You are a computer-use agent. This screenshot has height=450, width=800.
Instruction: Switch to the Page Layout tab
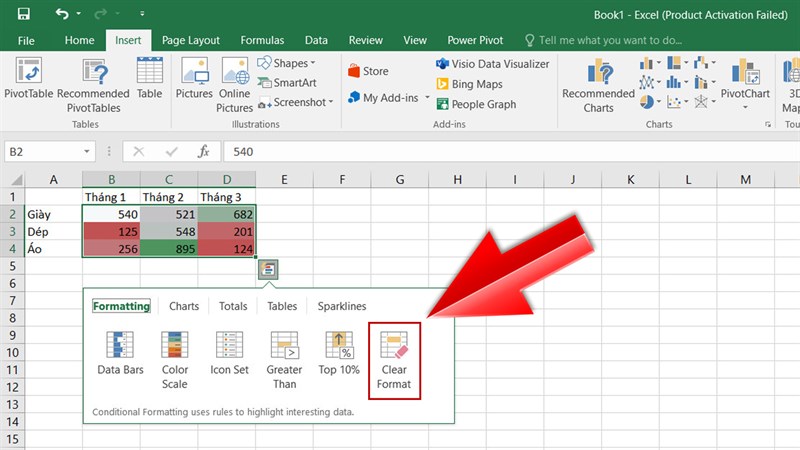point(190,40)
